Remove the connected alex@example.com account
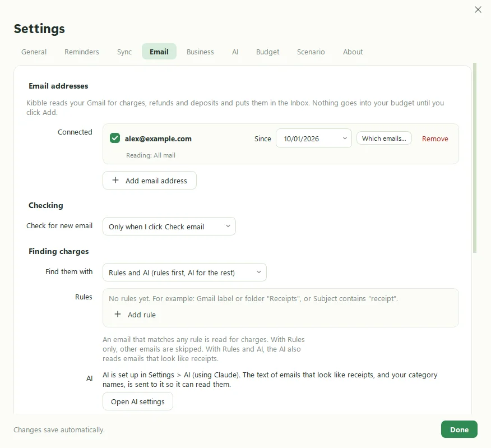 (x=435, y=139)
